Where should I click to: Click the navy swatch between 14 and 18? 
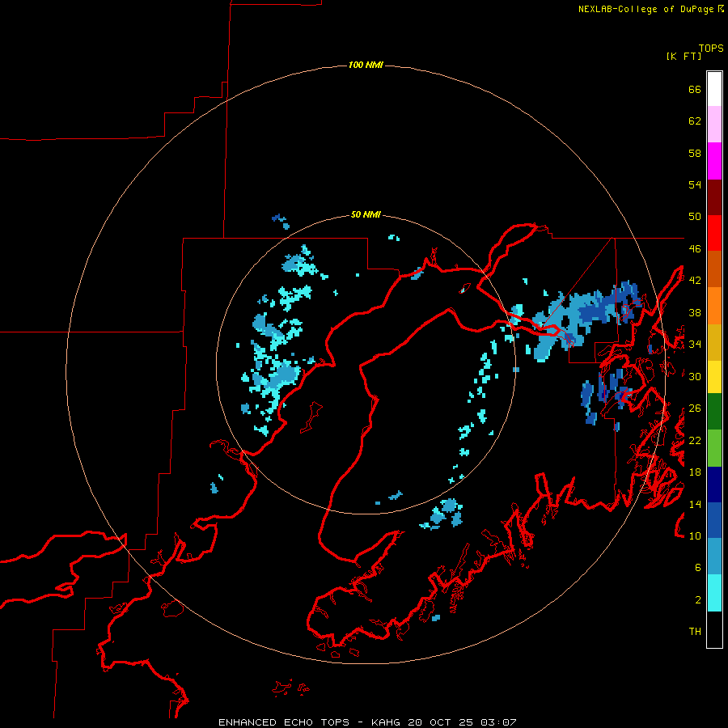pyautogui.click(x=714, y=485)
